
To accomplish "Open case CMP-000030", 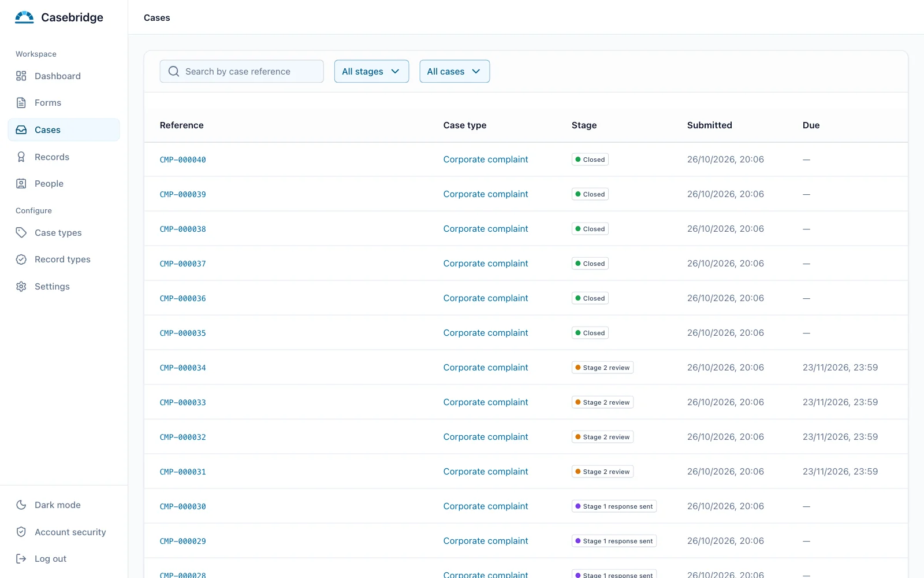I will tap(183, 506).
